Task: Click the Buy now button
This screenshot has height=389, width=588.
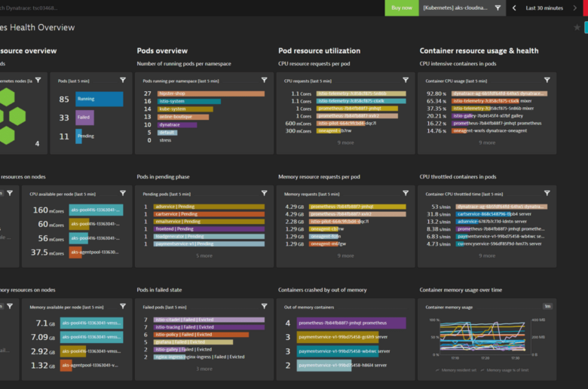Action: point(402,8)
